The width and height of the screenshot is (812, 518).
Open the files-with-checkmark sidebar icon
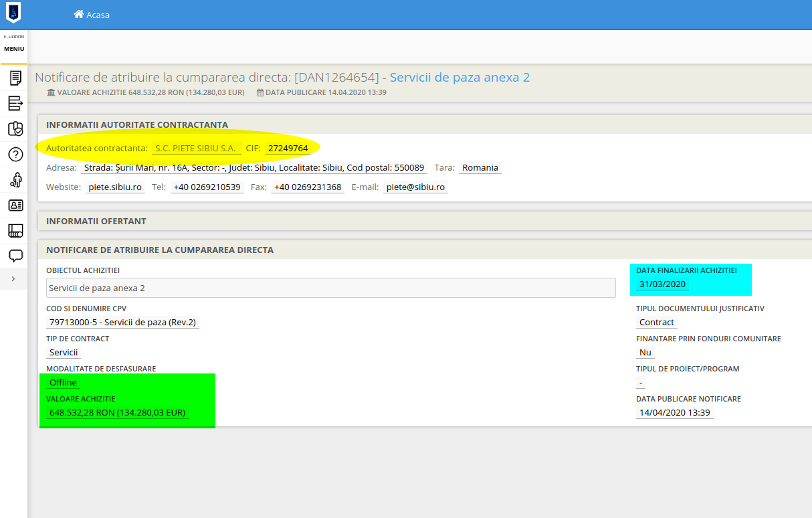pos(15,128)
